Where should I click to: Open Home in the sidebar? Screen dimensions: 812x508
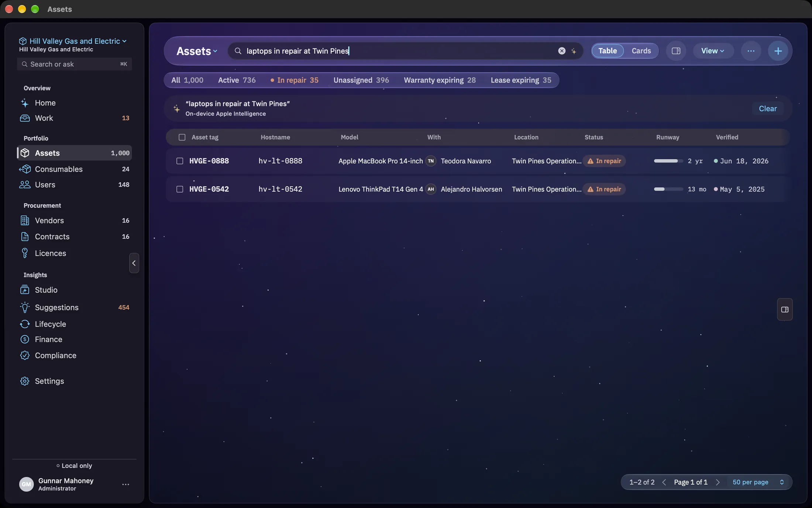coord(74,103)
